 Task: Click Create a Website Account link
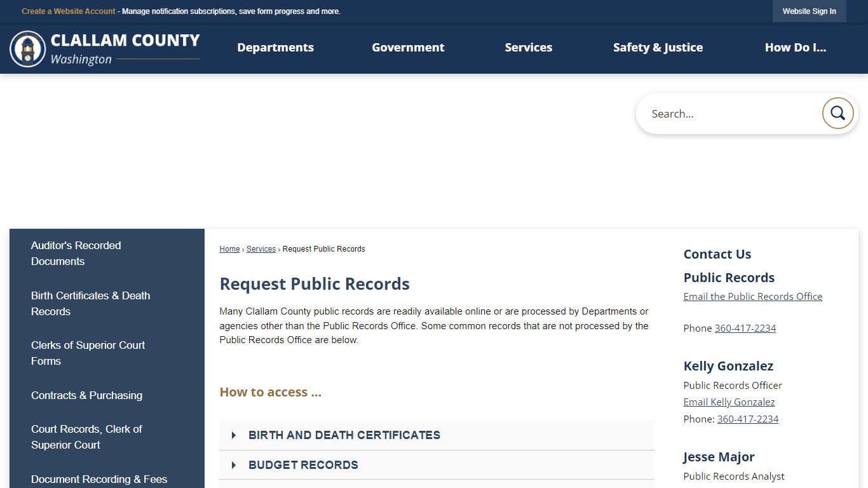coord(69,11)
